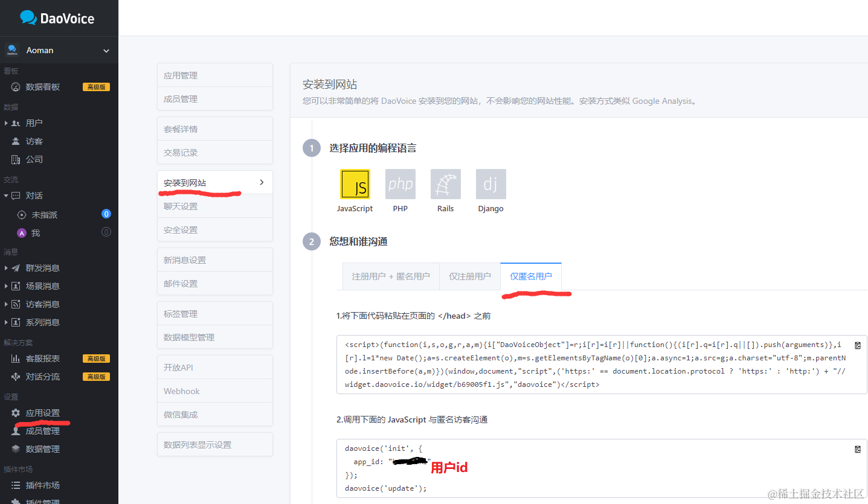Click inside the daovoice init code box

(602, 469)
